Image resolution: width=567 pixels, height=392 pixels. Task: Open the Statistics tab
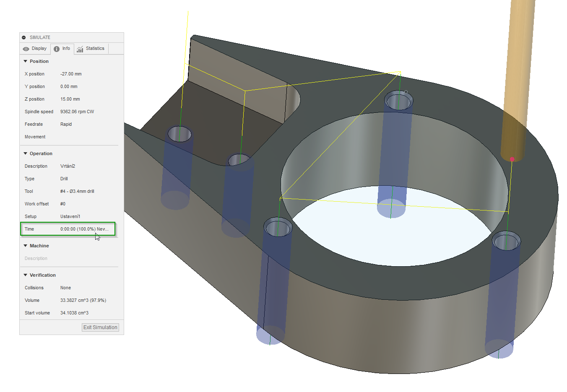91,49
